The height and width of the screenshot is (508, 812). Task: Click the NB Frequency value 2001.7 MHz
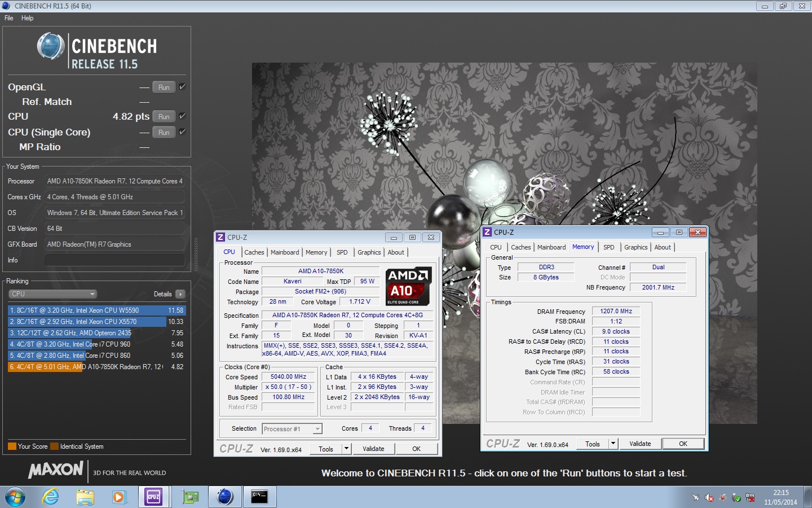658,287
